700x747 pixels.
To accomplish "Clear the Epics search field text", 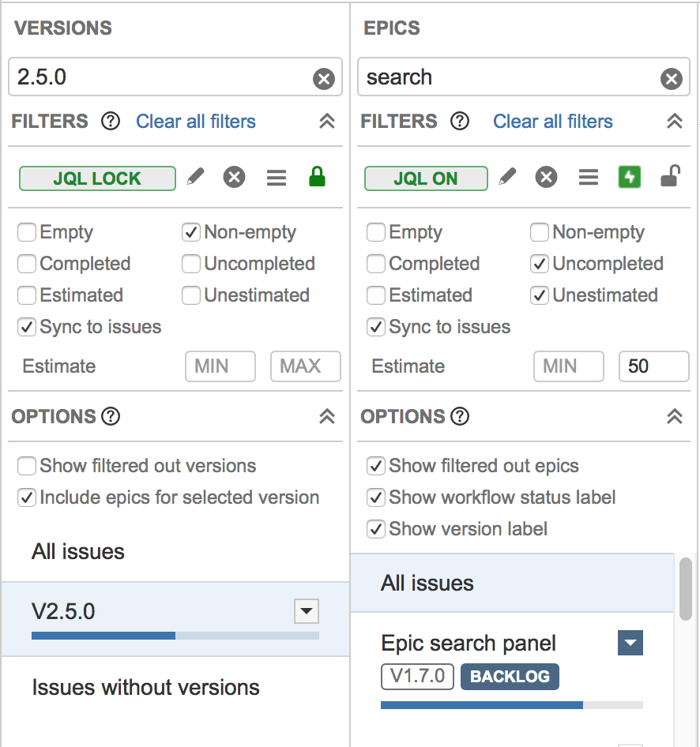I will point(672,78).
